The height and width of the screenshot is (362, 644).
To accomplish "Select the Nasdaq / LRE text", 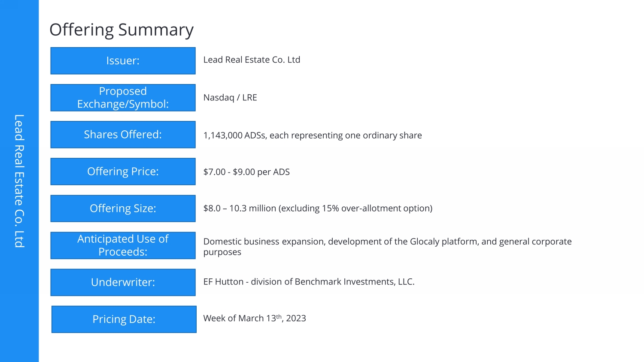I will [x=230, y=98].
